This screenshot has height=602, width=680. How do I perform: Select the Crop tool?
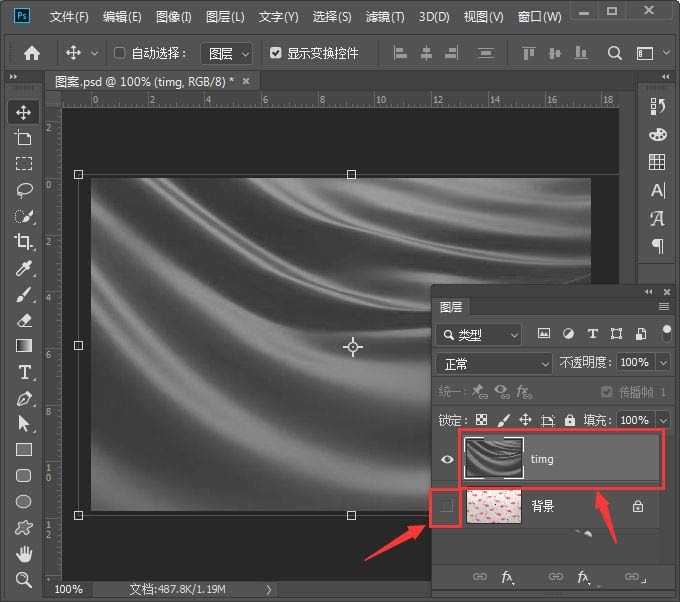(x=23, y=242)
